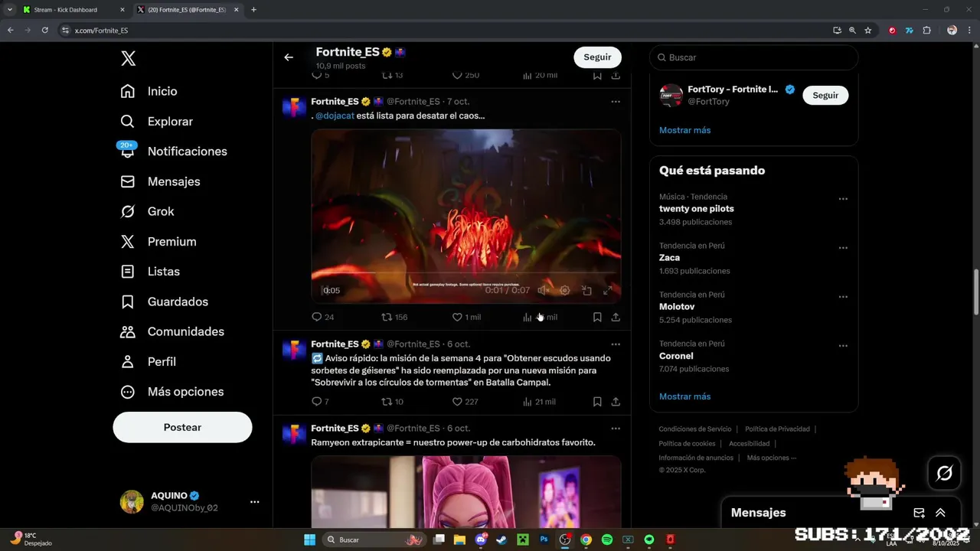Bookmark this page with star icon
980x551 pixels.
tap(868, 31)
